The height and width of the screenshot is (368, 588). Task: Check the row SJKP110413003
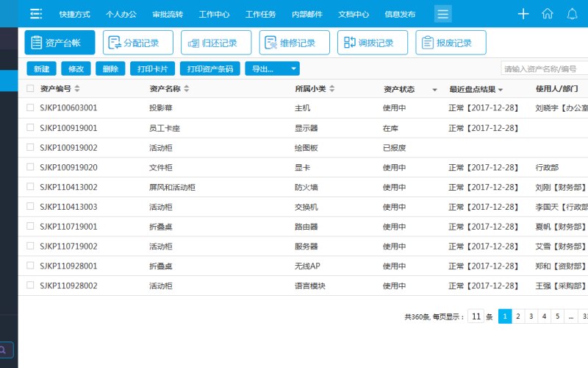(x=30, y=206)
